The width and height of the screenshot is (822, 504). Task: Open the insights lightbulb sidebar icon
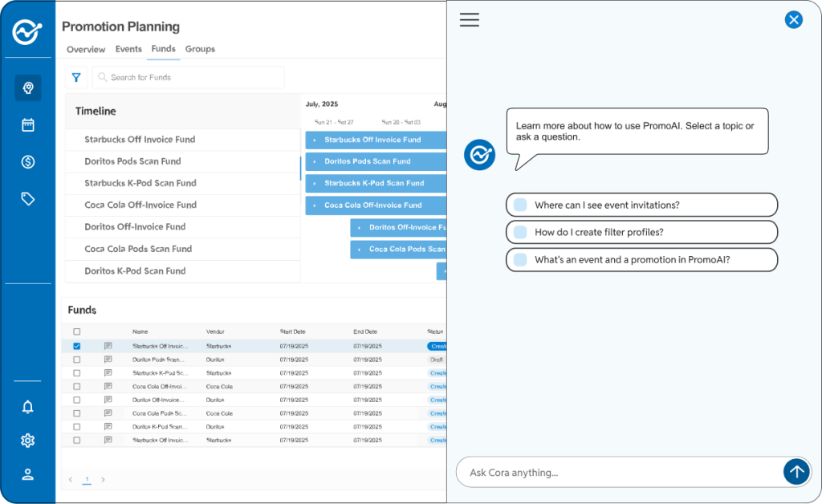click(x=28, y=87)
